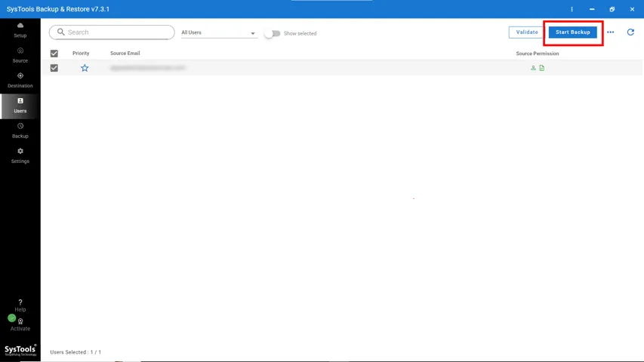Click the SysTools logo at bottom left

coord(20,350)
